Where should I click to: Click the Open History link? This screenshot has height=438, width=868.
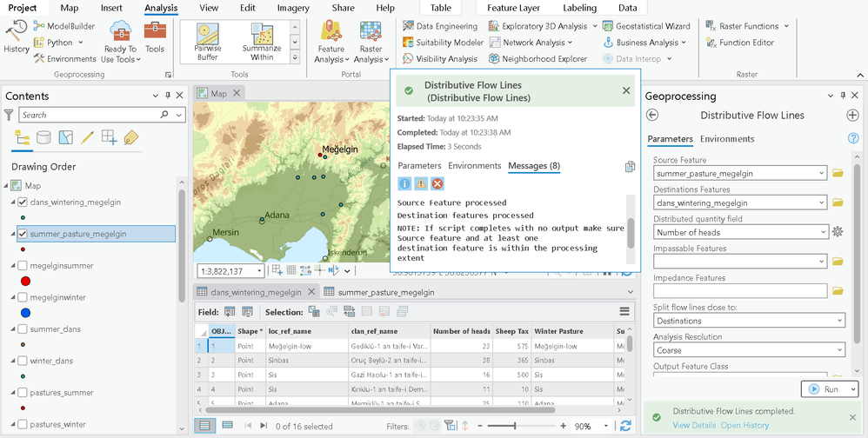(x=744, y=425)
